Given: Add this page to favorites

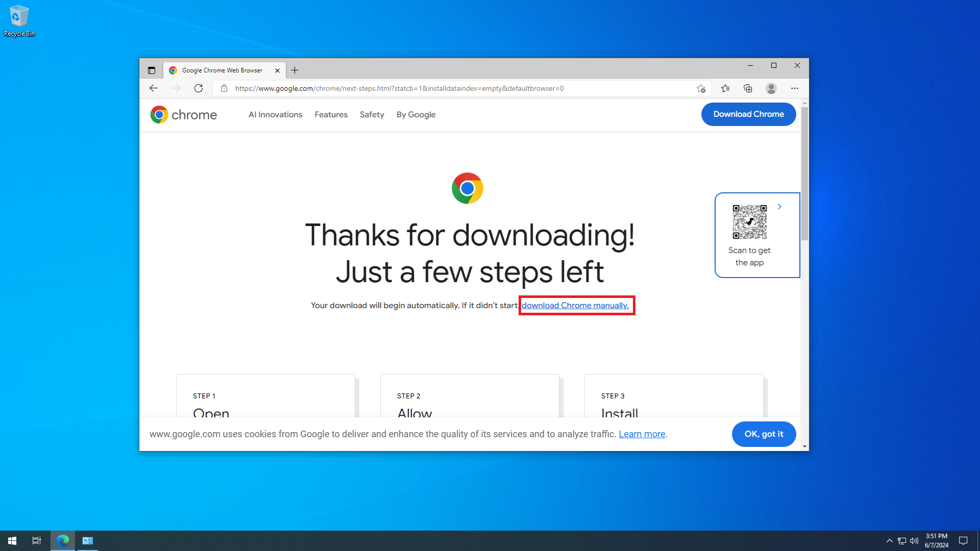Looking at the screenshot, I should [701, 88].
